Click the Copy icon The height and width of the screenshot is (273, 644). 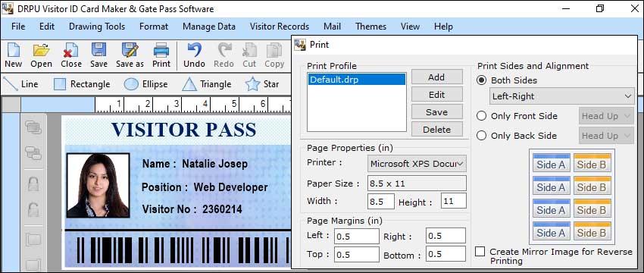click(x=274, y=55)
